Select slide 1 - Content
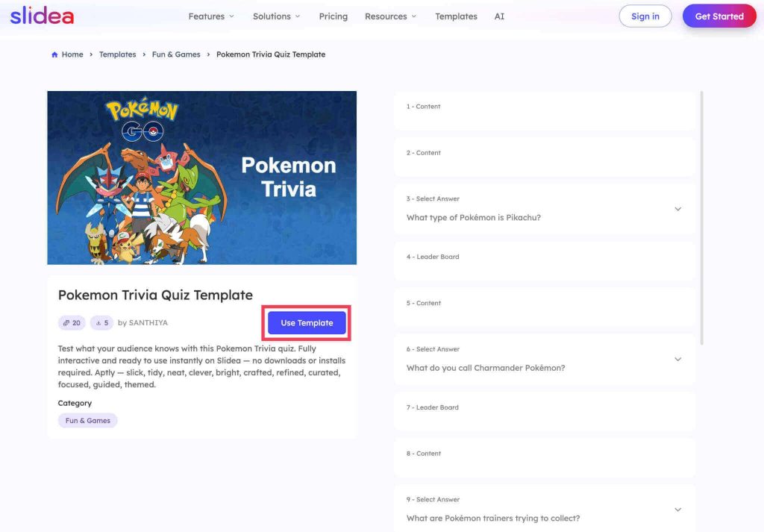 tap(545, 110)
